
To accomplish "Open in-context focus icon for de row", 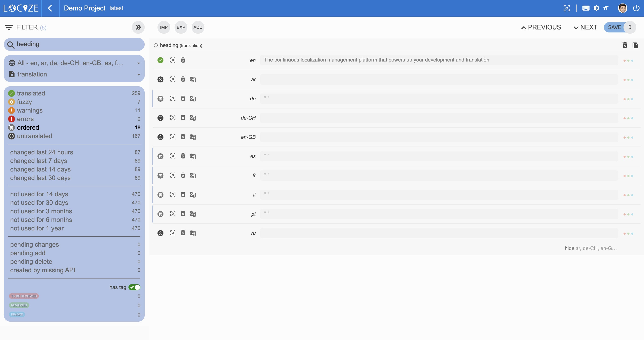I will click(x=173, y=98).
